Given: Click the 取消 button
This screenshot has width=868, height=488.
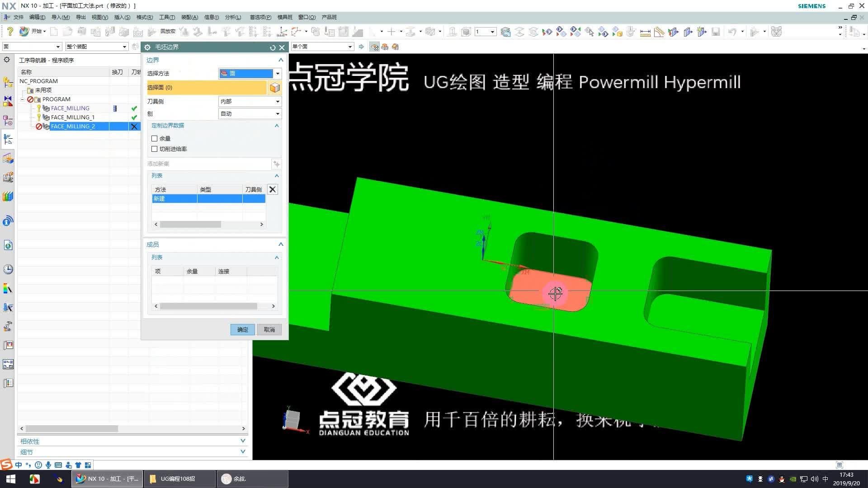Looking at the screenshot, I should coord(269,330).
